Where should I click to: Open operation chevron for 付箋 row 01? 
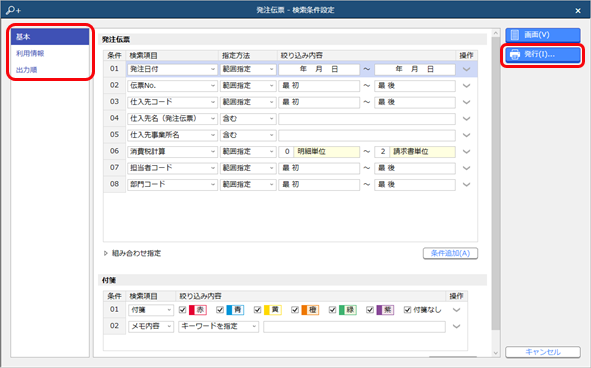pos(456,310)
